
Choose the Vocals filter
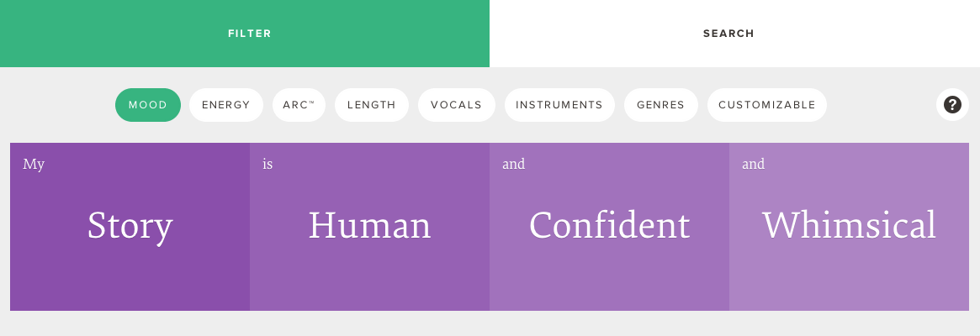(x=457, y=105)
